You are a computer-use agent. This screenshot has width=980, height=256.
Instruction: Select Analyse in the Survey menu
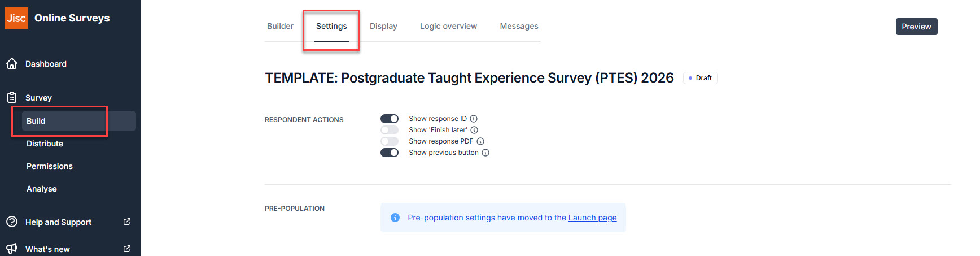point(42,189)
